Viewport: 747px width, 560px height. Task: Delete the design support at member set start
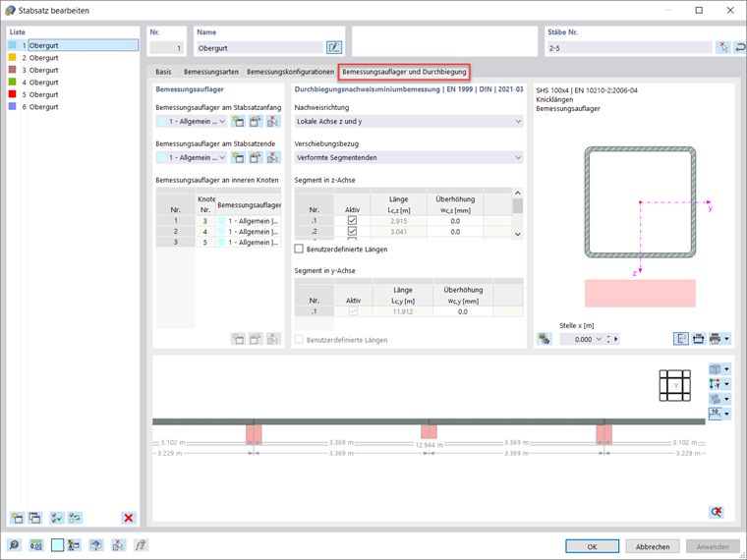point(273,122)
